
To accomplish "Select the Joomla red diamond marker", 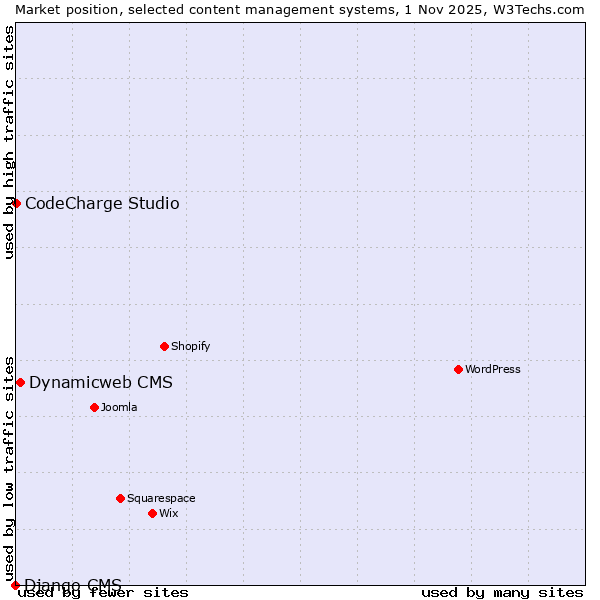I will pos(94,407).
